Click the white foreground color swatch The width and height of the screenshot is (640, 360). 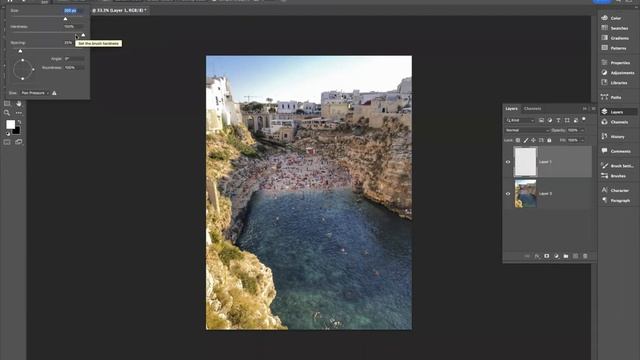pos(10,124)
